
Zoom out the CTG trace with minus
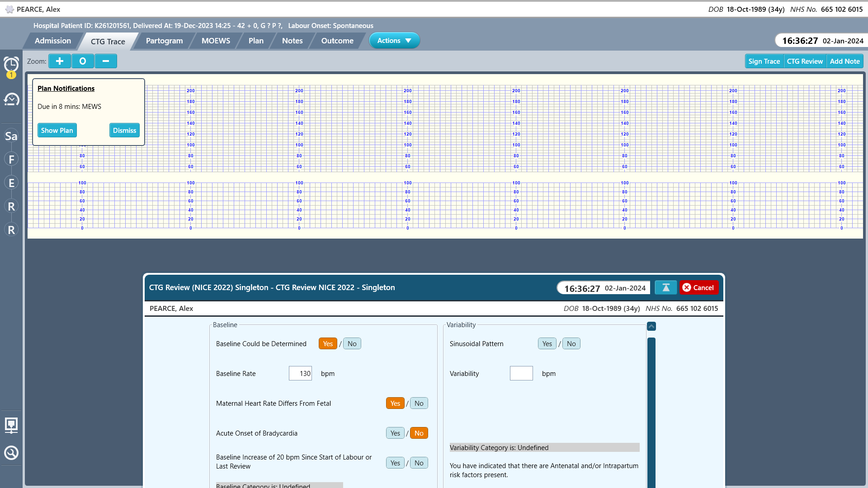coord(106,61)
